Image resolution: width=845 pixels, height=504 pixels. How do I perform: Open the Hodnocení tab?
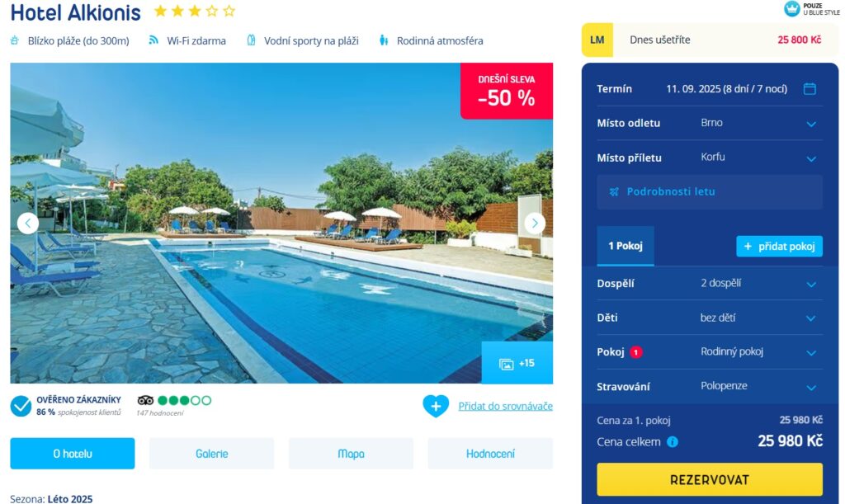(490, 454)
